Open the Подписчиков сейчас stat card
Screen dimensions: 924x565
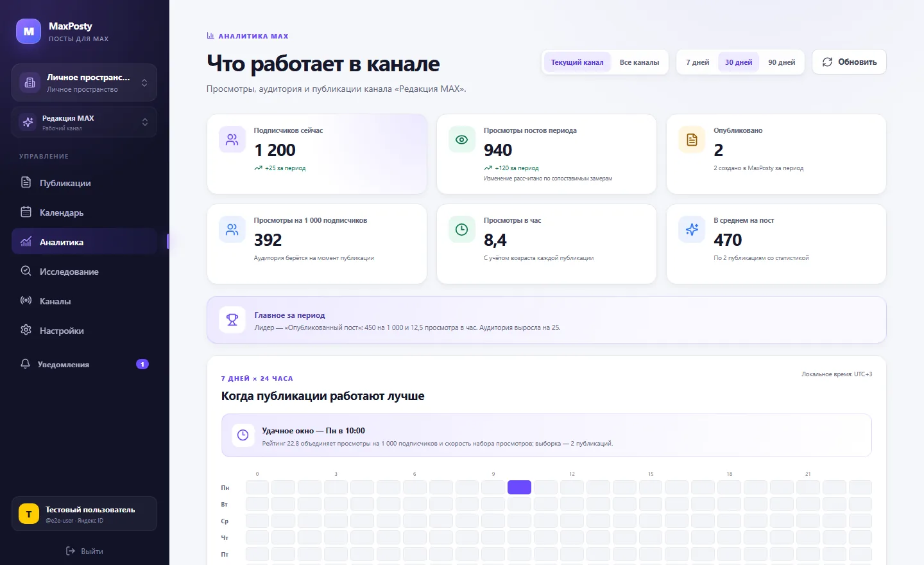click(317, 154)
